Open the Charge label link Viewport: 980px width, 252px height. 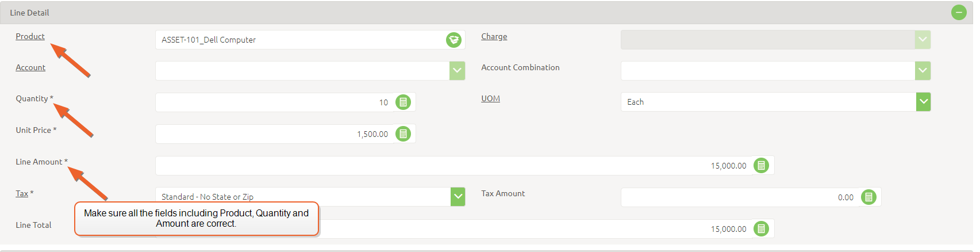[x=494, y=36]
